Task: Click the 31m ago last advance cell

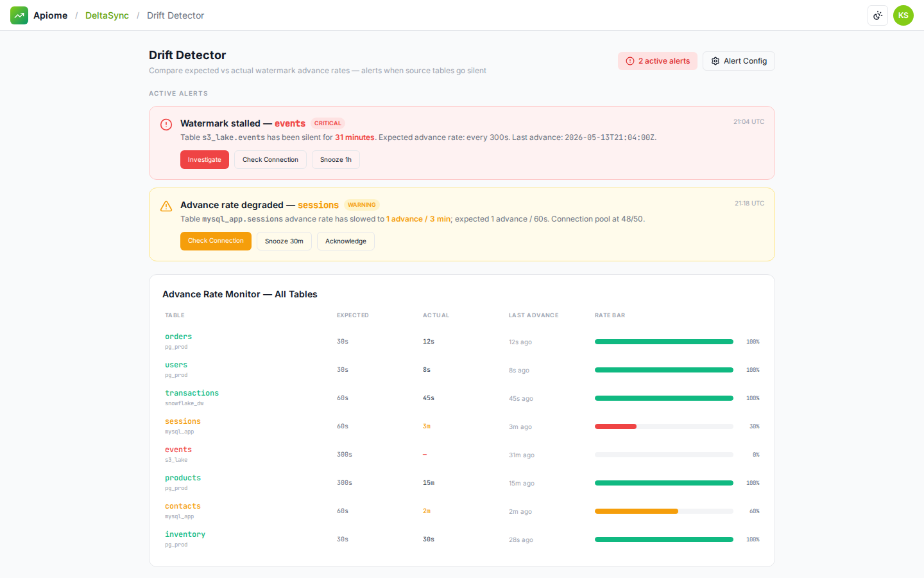Action: (522, 455)
